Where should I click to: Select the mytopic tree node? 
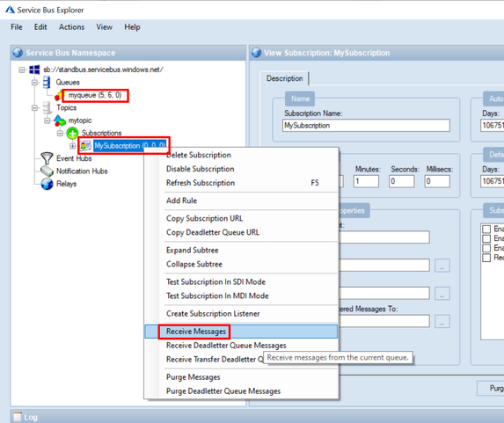pos(80,120)
